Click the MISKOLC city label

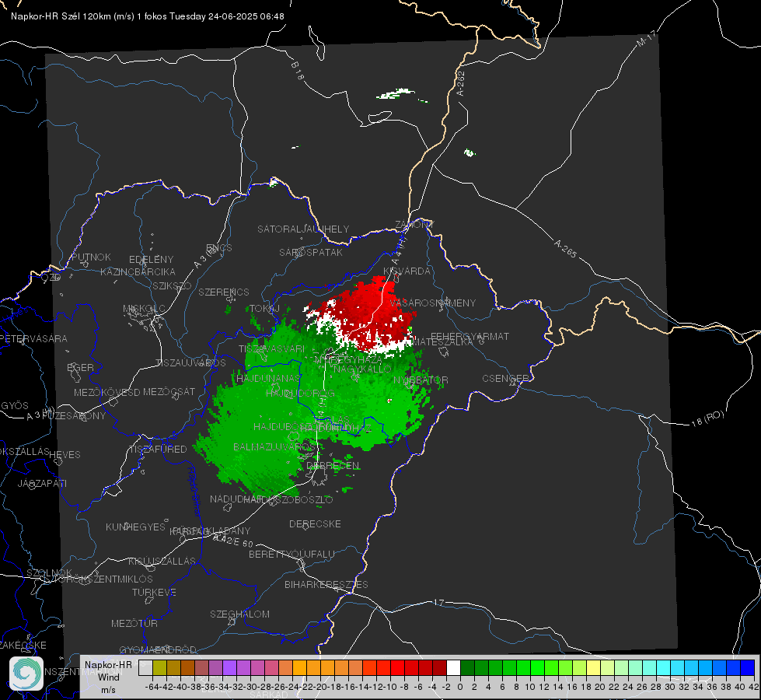click(x=144, y=309)
